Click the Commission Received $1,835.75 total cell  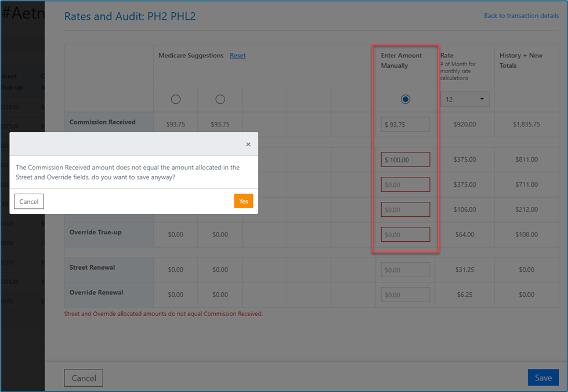click(526, 125)
